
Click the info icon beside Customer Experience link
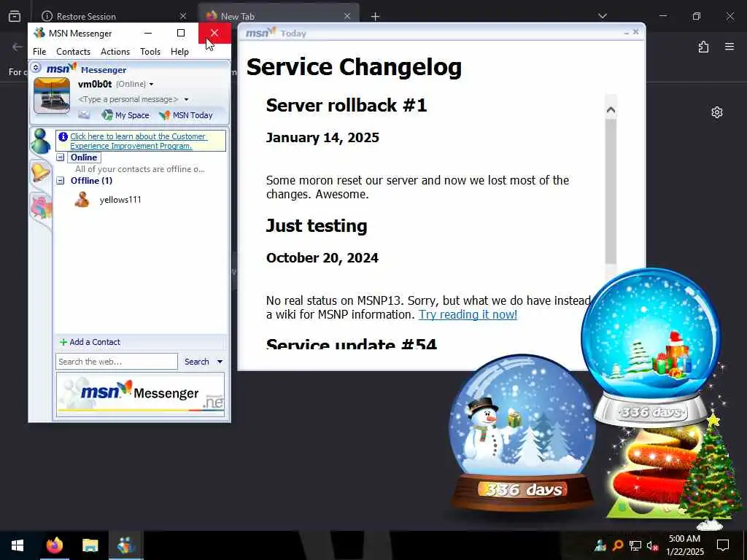pos(63,136)
